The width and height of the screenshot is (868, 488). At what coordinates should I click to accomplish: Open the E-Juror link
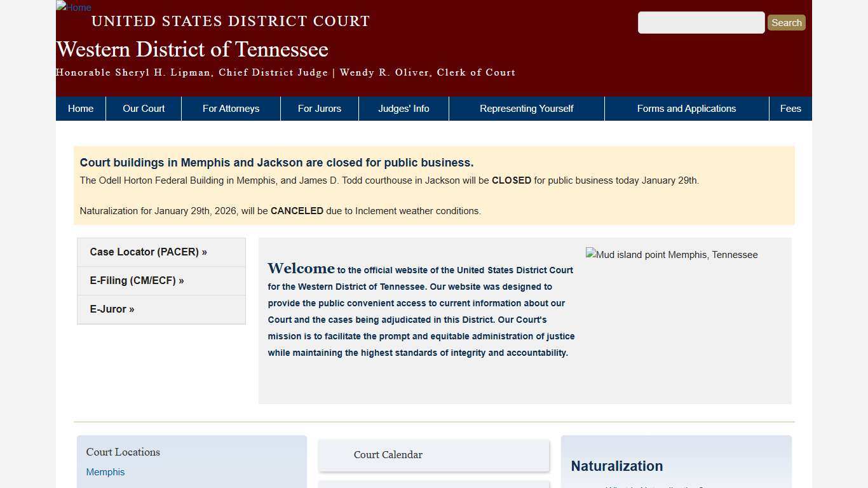[x=112, y=309]
